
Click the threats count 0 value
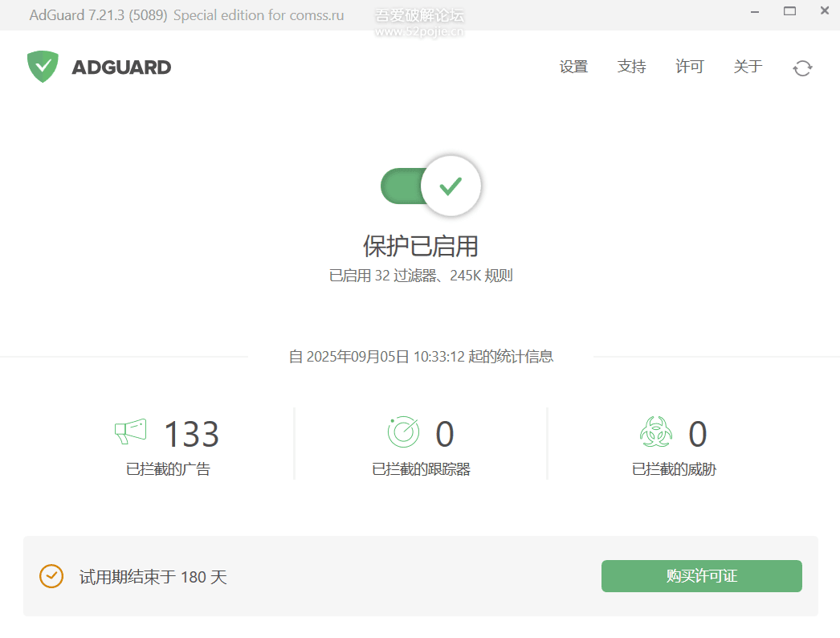698,434
